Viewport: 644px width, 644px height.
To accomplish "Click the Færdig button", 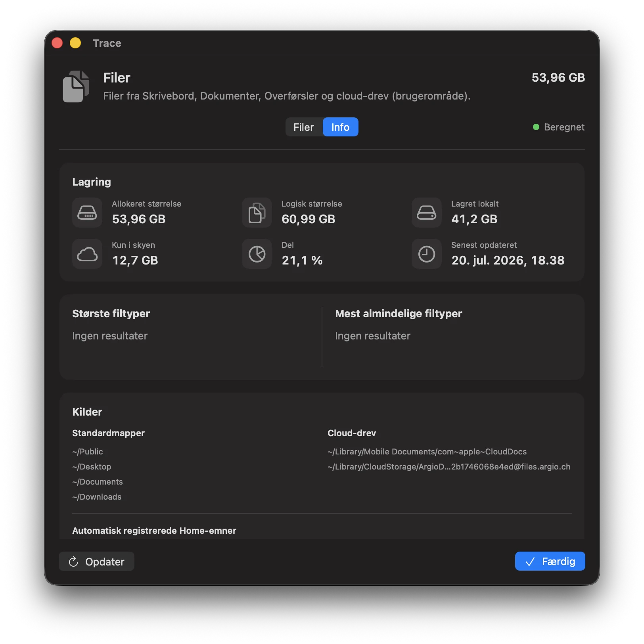I will (x=550, y=562).
